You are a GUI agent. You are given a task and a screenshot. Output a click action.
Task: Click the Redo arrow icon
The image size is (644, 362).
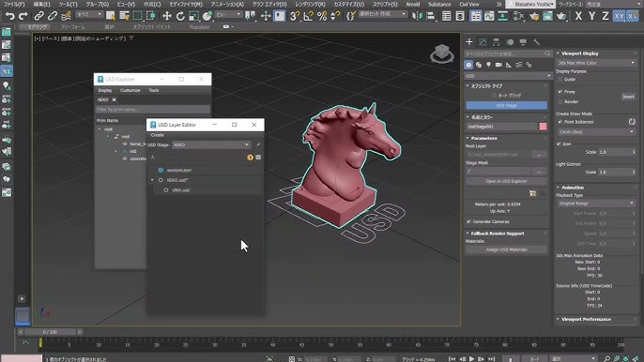click(x=23, y=16)
